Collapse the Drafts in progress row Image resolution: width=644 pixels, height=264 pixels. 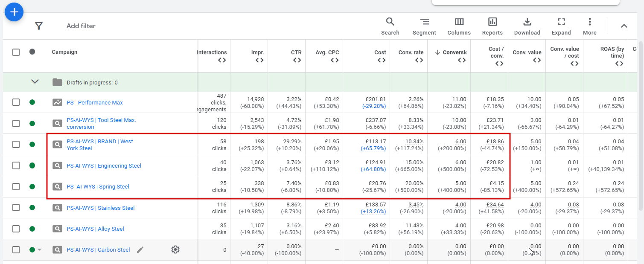point(35,82)
